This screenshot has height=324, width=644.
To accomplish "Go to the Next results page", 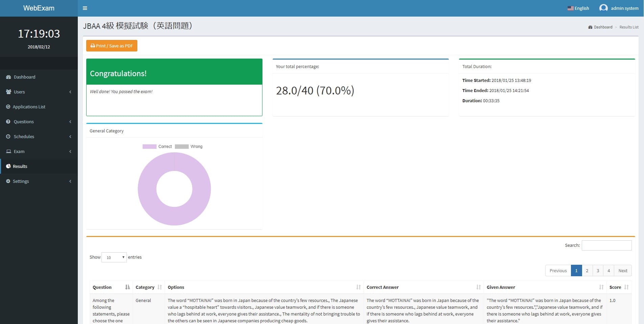I will 623,271.
